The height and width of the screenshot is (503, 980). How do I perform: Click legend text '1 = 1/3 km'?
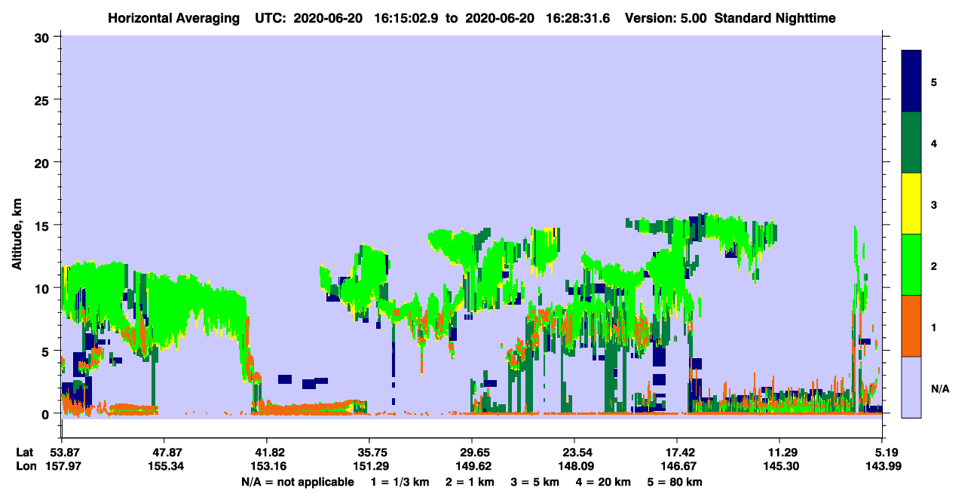click(x=400, y=482)
